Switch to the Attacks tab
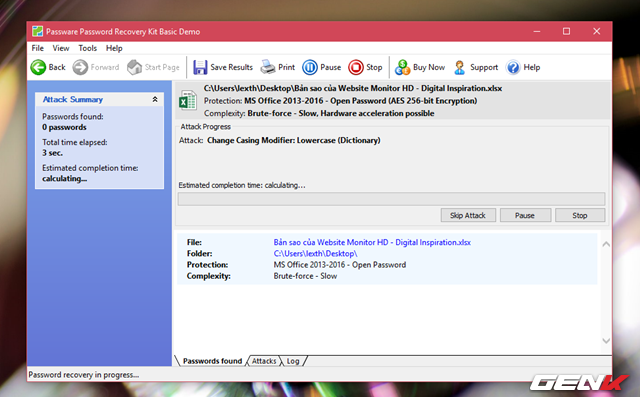Image resolution: width=640 pixels, height=397 pixels. 264,361
